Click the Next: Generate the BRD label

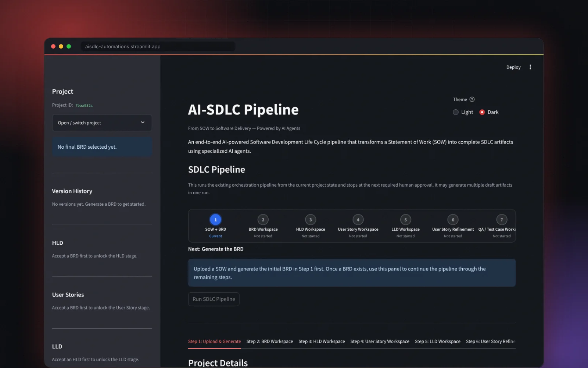pyautogui.click(x=216, y=249)
